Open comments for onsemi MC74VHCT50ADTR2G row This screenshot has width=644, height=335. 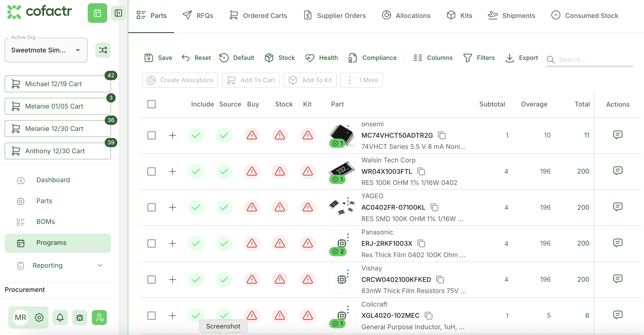pos(617,135)
